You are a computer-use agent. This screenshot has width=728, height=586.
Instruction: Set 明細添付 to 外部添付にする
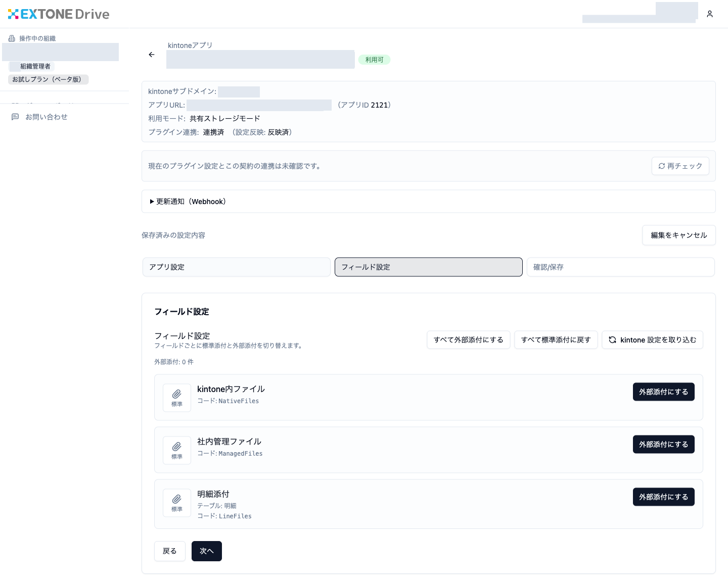pyautogui.click(x=664, y=497)
